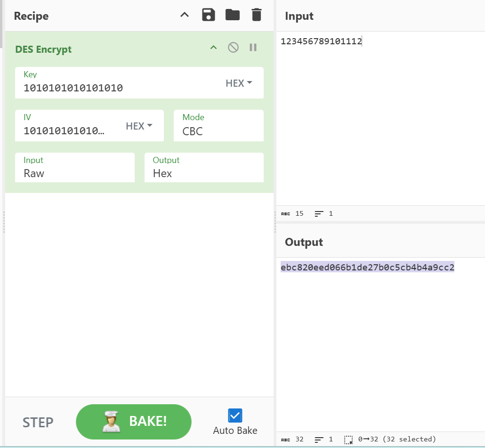
Task: Click the chef icon on the Bake button
Action: [111, 422]
